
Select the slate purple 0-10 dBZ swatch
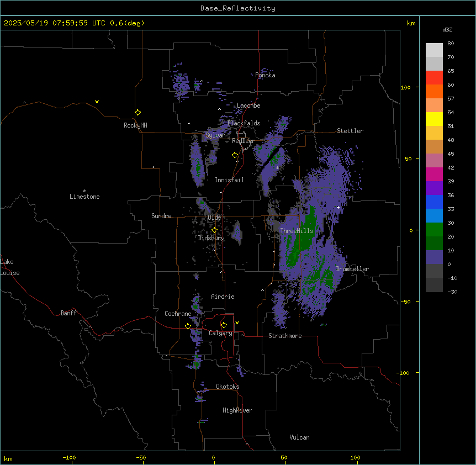(434, 257)
